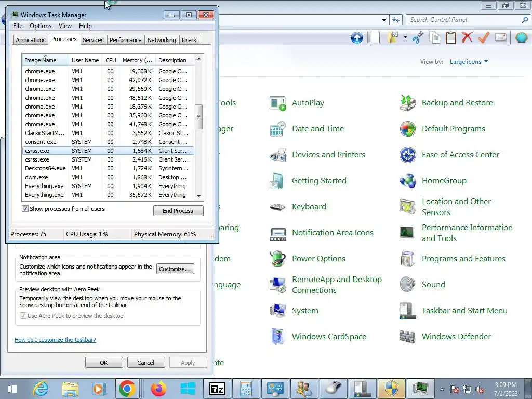This screenshot has height=399, width=532.
Task: Select the consent.exe process row
Action: tap(108, 142)
